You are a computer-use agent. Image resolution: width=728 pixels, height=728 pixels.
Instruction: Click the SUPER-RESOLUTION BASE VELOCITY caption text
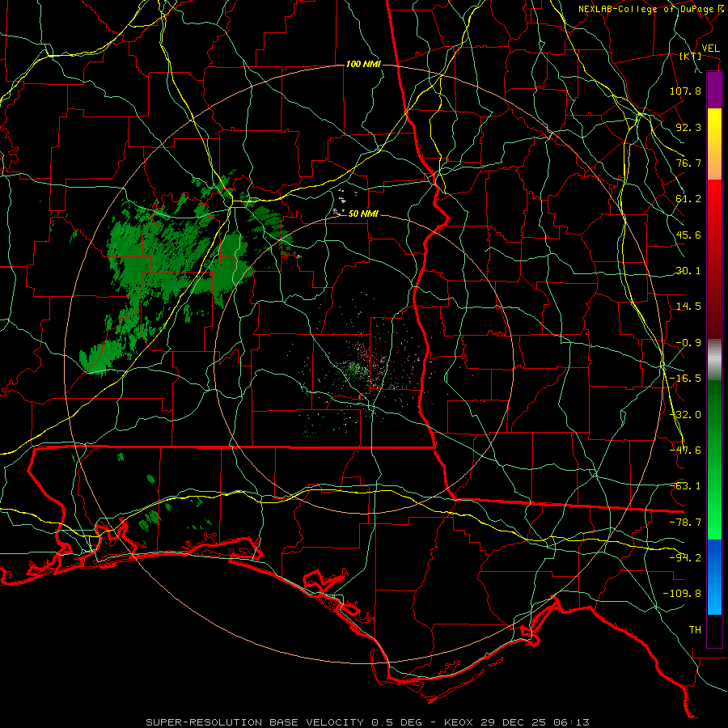pyautogui.click(x=256, y=722)
